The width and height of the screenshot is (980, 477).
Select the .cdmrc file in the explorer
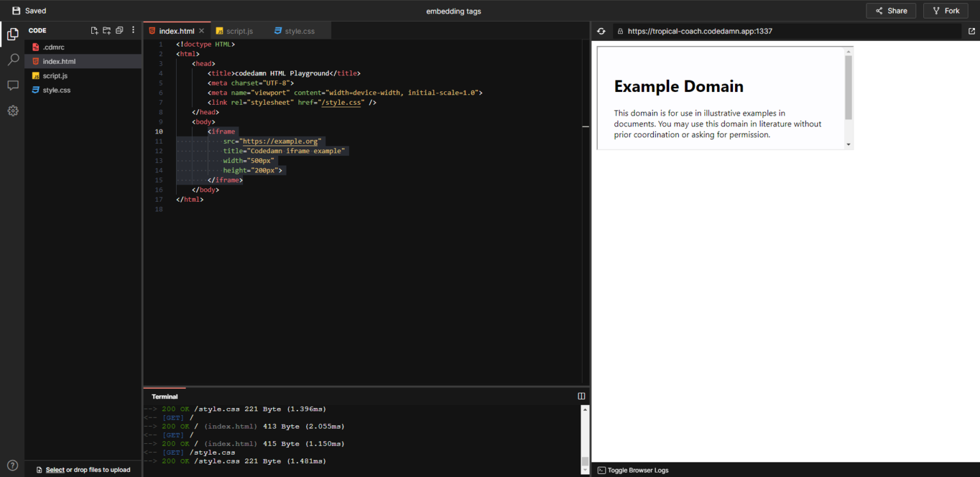tap(54, 47)
